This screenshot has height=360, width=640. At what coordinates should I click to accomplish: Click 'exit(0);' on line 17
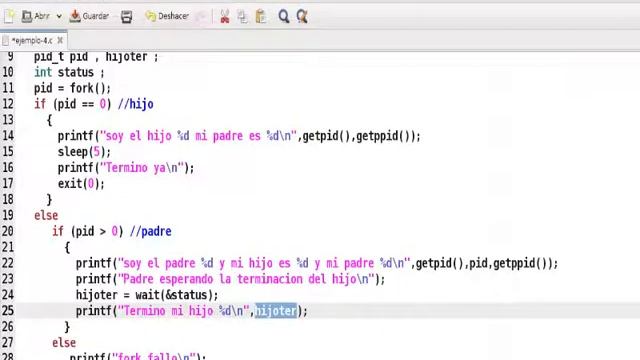81,184
